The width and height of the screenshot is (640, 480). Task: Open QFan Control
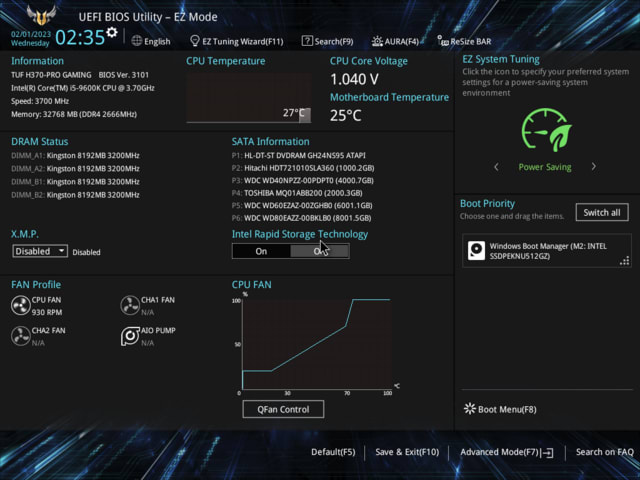(x=283, y=409)
